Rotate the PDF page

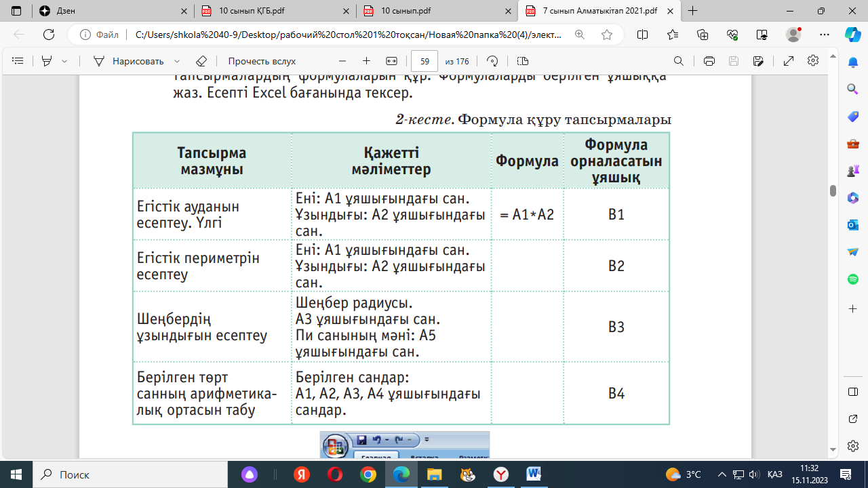click(x=492, y=61)
